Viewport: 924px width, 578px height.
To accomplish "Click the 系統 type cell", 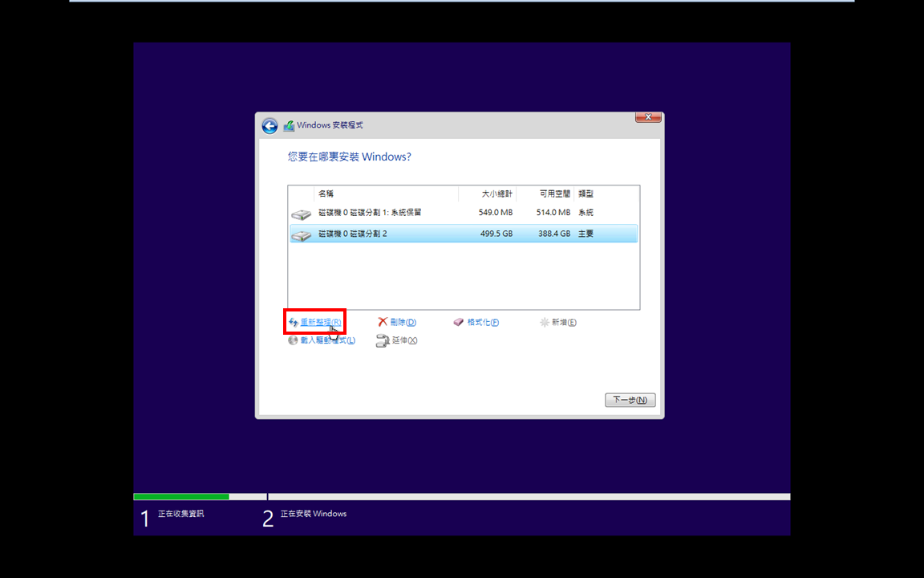I will click(586, 212).
